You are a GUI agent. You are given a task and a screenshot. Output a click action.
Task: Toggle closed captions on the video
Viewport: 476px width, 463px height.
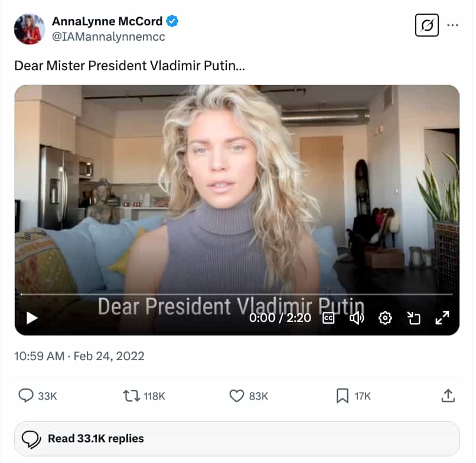click(x=329, y=318)
